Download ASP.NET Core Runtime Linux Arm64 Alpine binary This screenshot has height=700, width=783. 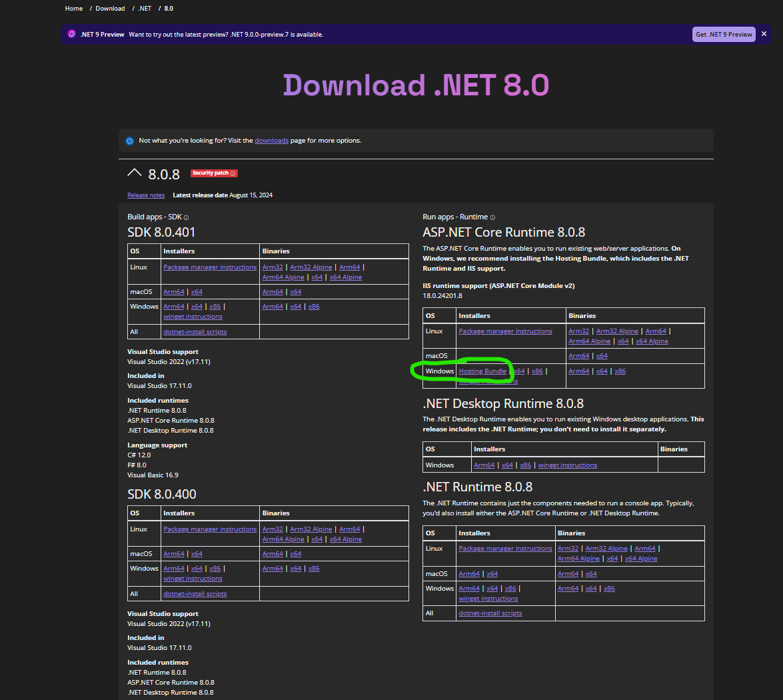point(589,341)
